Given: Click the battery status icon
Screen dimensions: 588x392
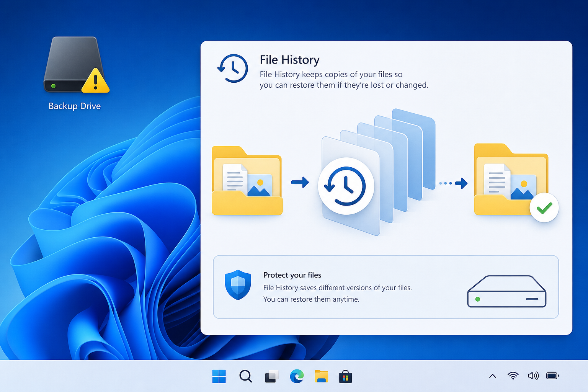Looking at the screenshot, I should 553,376.
